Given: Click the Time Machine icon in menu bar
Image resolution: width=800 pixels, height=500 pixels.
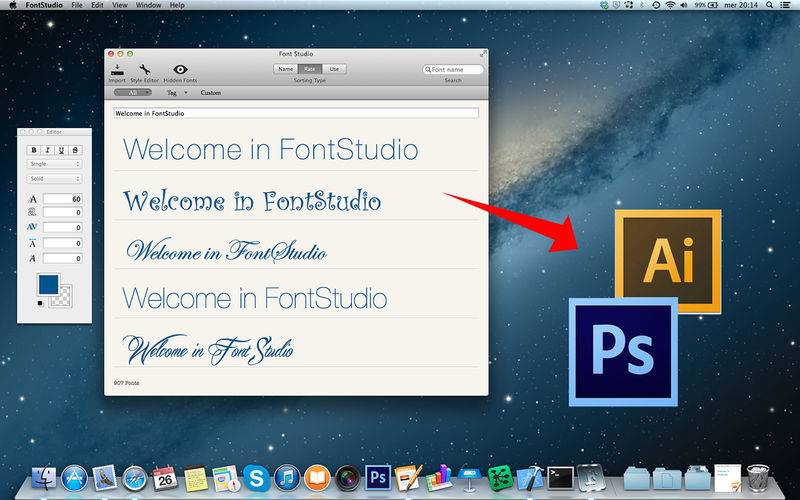Looking at the screenshot, I should [656, 5].
